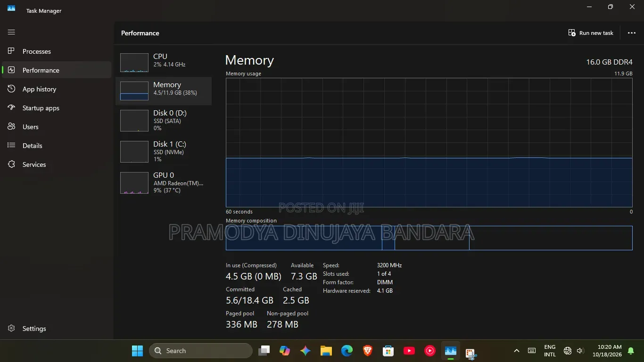This screenshot has width=644, height=362.
Task: Switch input language from ENG INTL
Action: (550, 351)
